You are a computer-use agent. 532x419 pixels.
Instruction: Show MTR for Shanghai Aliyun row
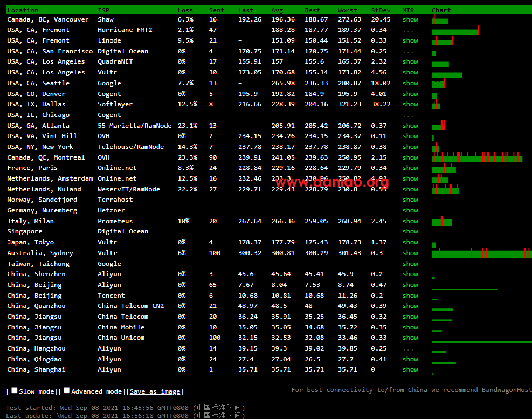pos(410,369)
